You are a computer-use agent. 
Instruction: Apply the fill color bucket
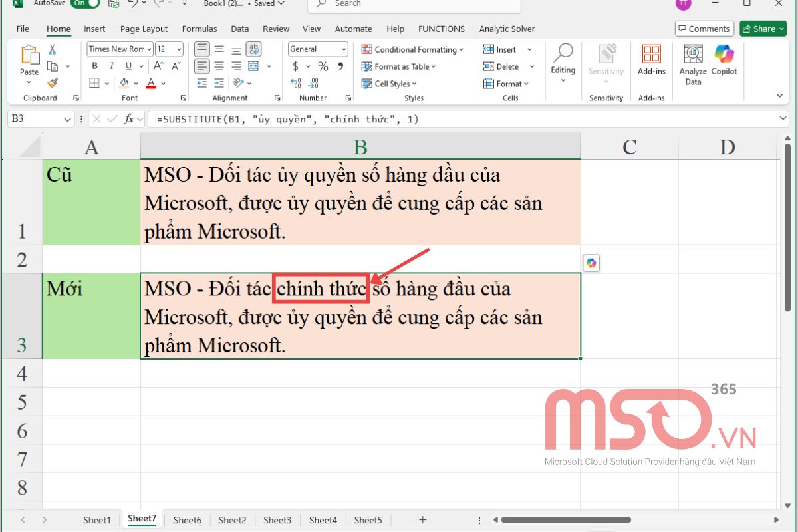(124, 84)
